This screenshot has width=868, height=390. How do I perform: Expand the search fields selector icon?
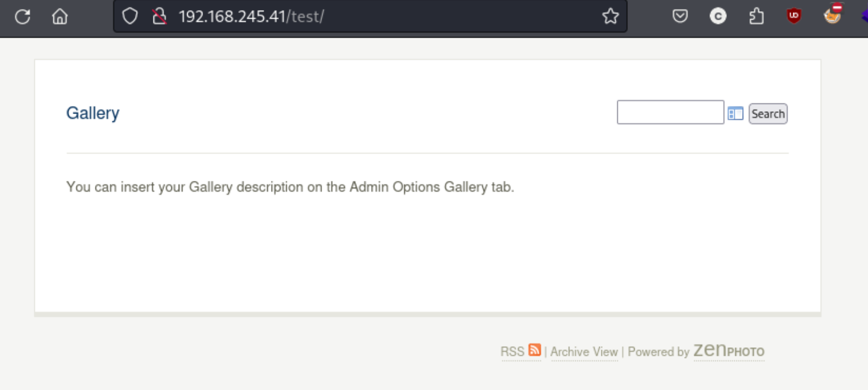[x=735, y=114]
